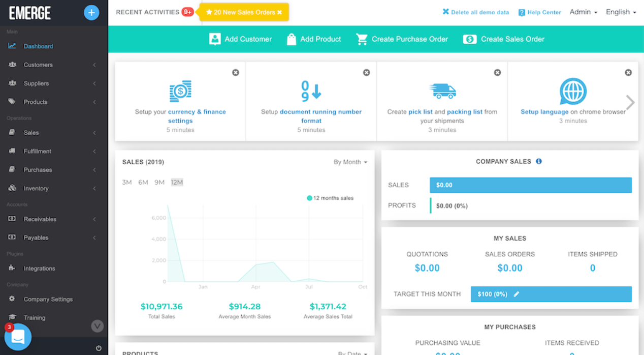
Task: Click the blue Sales $0.00 progress bar
Action: [531, 185]
